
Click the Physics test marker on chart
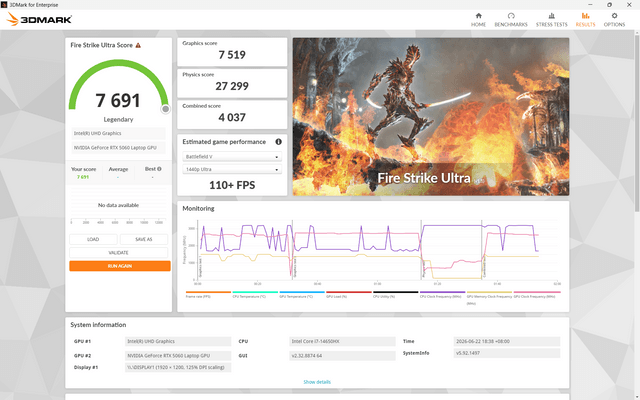424,270
